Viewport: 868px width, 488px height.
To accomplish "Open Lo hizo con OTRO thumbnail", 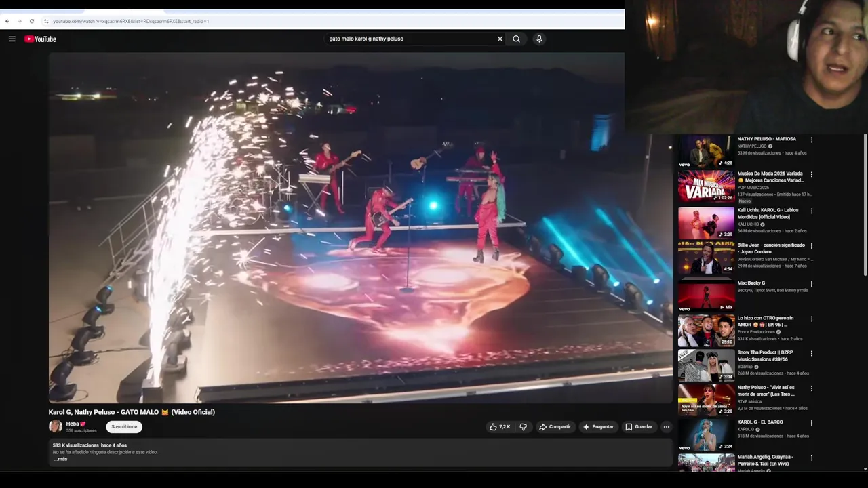I will pyautogui.click(x=706, y=330).
